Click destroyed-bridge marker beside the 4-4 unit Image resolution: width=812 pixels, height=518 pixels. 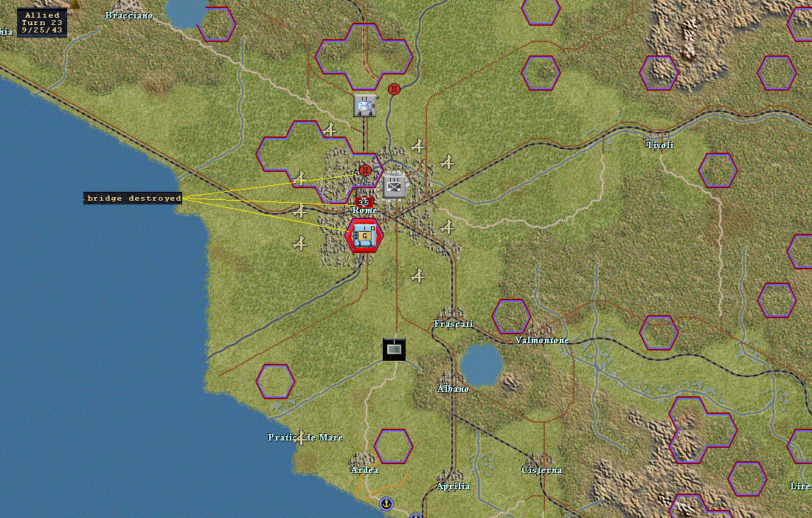394,89
